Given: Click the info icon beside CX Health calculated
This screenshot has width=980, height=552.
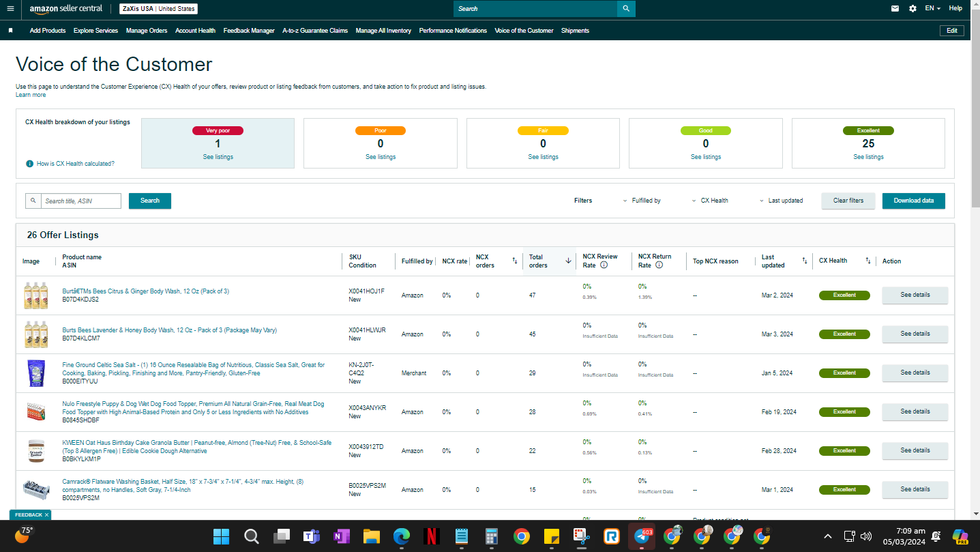Looking at the screenshot, I should [29, 164].
